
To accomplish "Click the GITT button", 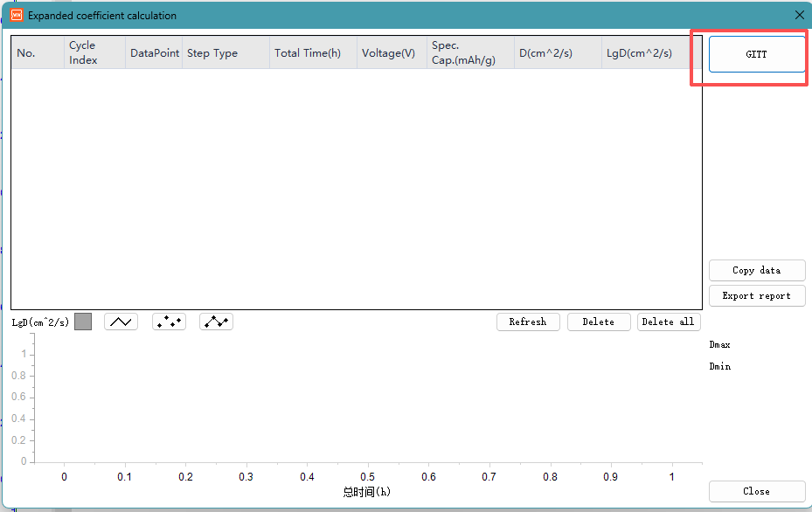I will [x=756, y=54].
